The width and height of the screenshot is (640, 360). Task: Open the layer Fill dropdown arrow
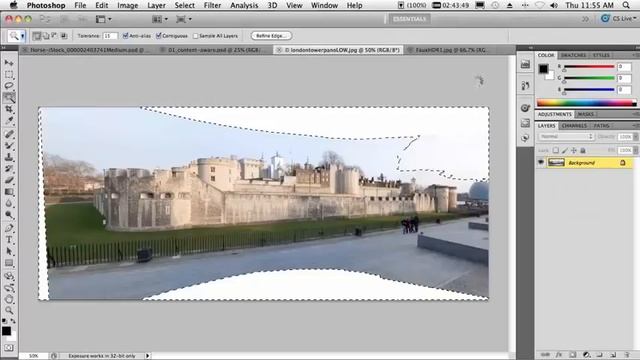pyautogui.click(x=636, y=151)
